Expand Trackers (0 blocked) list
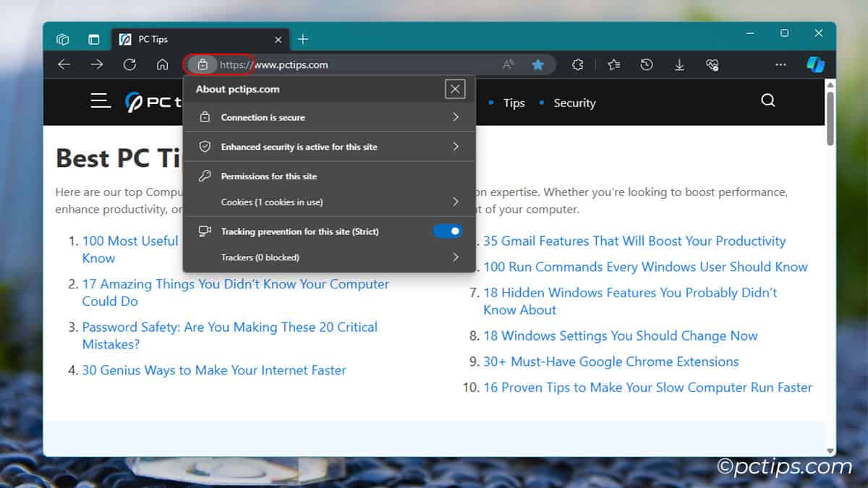Screen dimensions: 868x488 (x=329, y=257)
